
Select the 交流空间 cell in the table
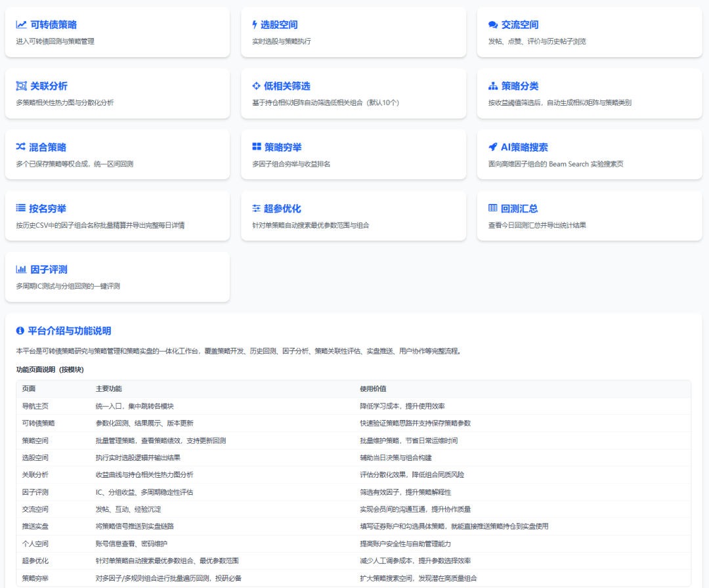click(35, 509)
